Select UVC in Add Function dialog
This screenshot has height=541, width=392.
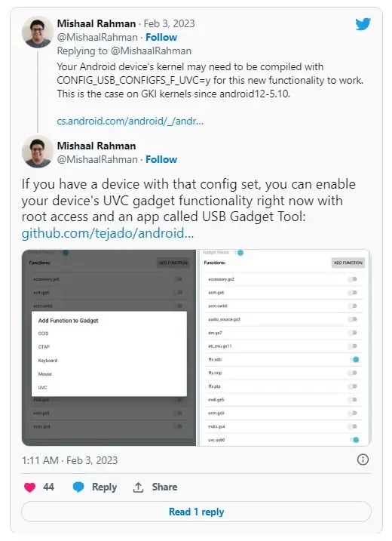43,388
